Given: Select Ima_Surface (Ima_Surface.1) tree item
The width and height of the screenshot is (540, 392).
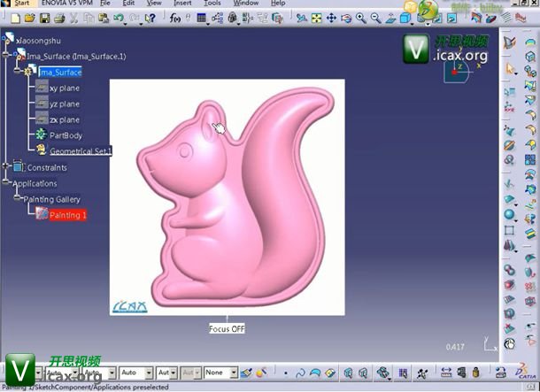Looking at the screenshot, I should pos(76,57).
